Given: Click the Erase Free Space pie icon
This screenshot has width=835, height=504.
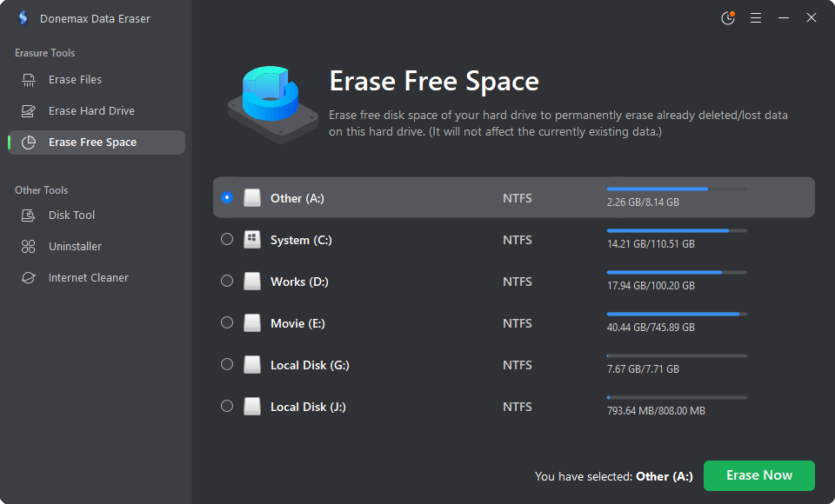Looking at the screenshot, I should pyautogui.click(x=28, y=143).
